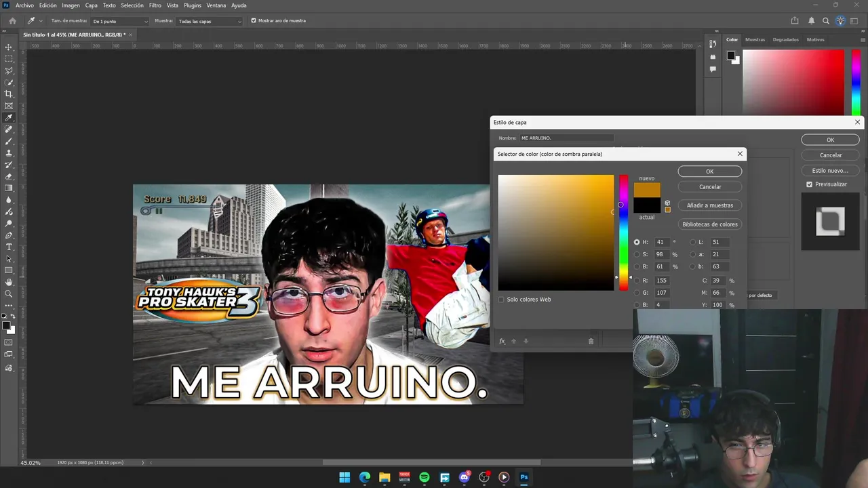The width and height of the screenshot is (868, 488).
Task: Open the Comments panel icon
Action: click(x=713, y=69)
